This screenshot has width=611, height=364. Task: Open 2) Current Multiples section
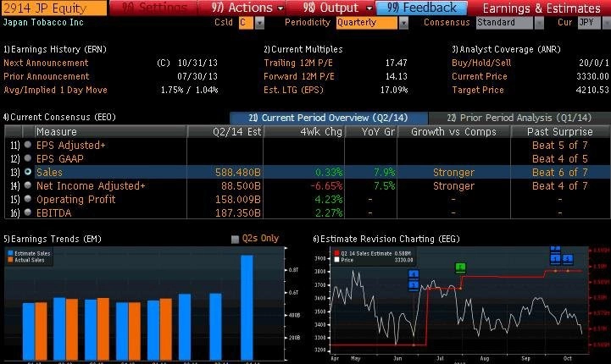coord(303,49)
